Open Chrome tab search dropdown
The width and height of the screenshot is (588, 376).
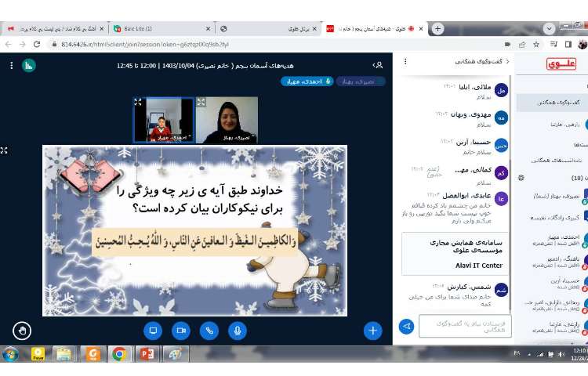[549, 28]
